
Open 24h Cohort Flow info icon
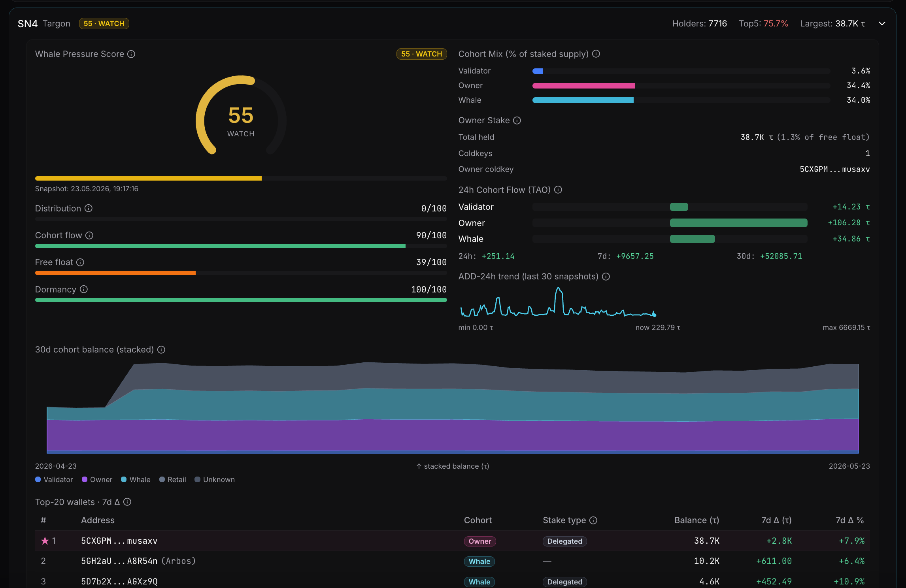[558, 190]
